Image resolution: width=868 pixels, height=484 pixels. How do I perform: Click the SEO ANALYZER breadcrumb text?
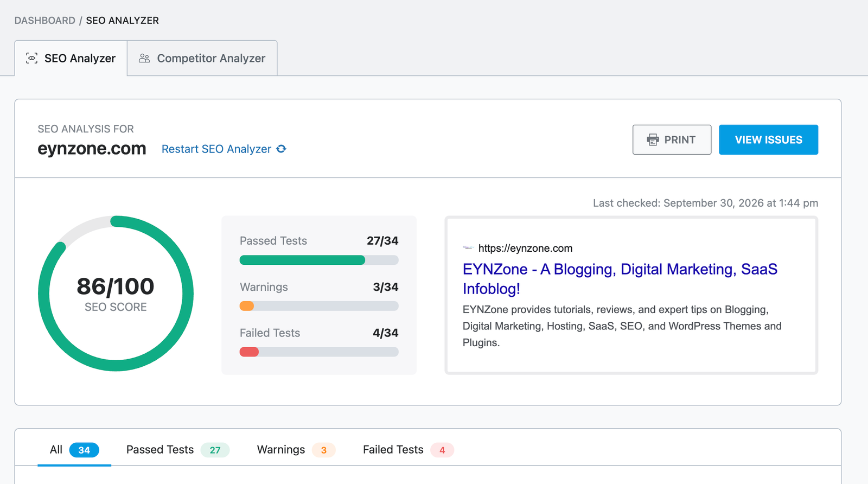123,21
